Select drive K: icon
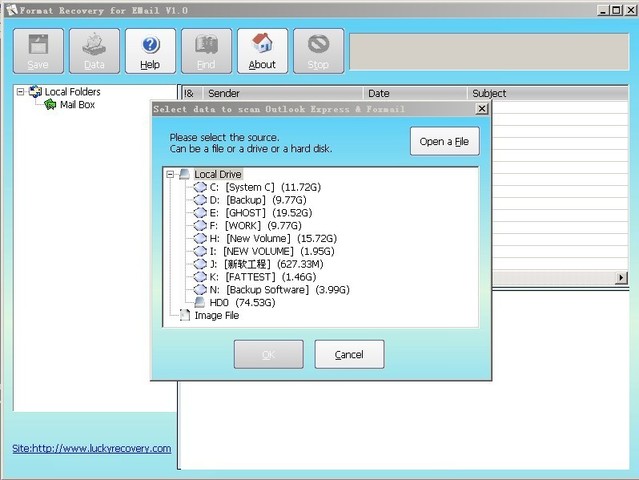The image size is (639, 480). [200, 277]
